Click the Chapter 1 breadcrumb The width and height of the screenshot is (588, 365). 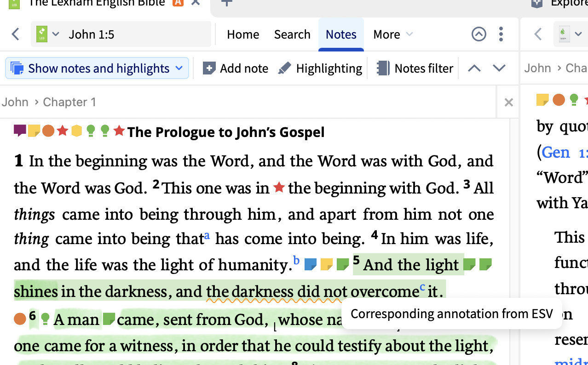69,102
